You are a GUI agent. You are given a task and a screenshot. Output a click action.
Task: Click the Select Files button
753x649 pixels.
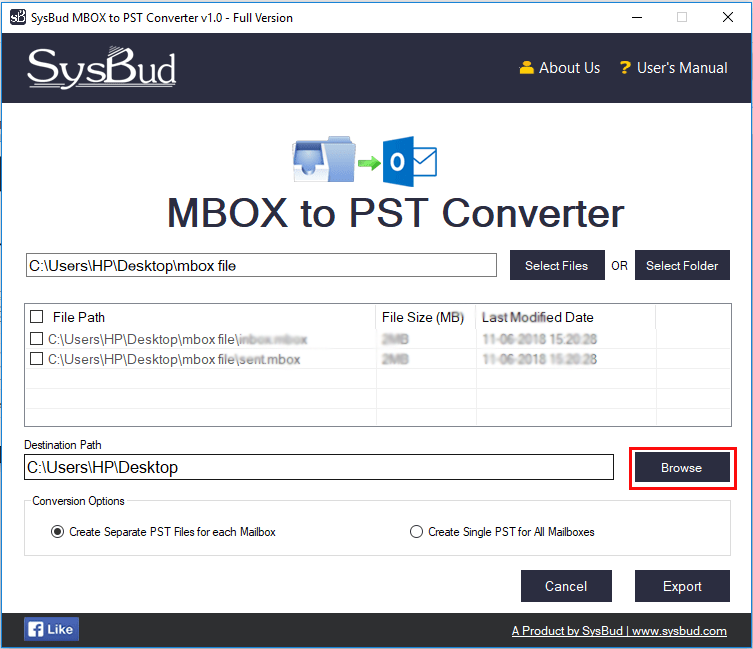pyautogui.click(x=557, y=265)
